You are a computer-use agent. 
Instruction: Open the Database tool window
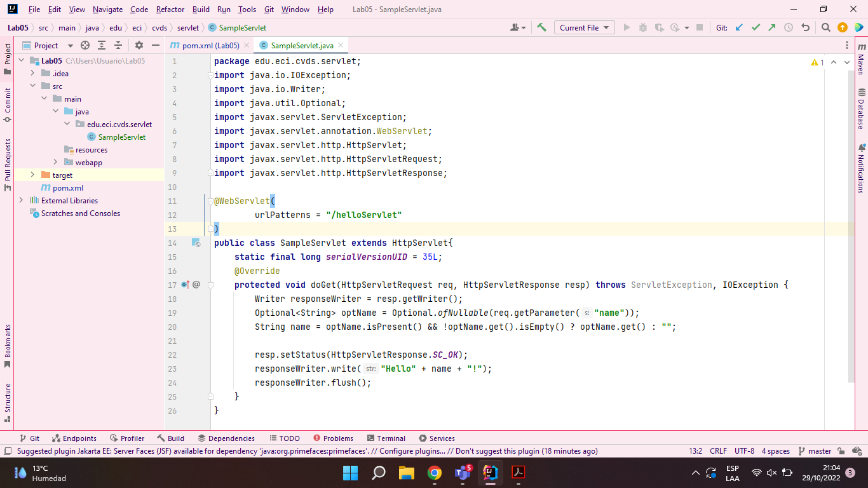[x=861, y=109]
